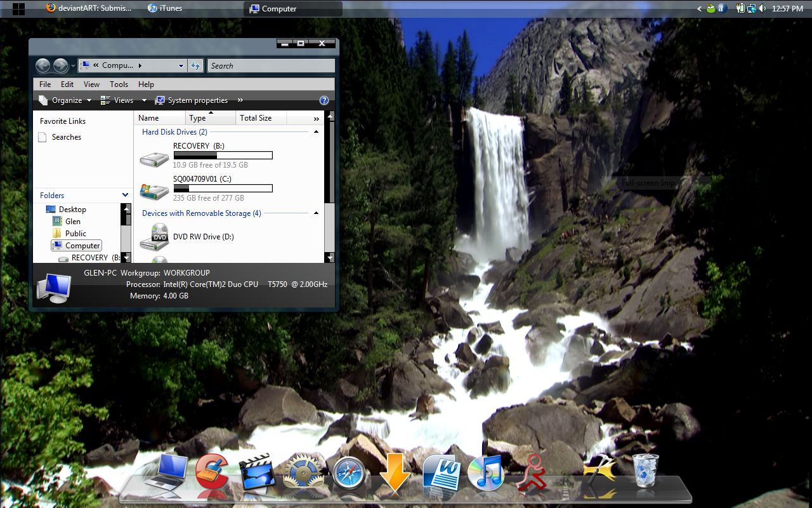Screen dimensions: 812x508
Task: Open the Organize dropdown menu
Action: pyautogui.click(x=65, y=100)
